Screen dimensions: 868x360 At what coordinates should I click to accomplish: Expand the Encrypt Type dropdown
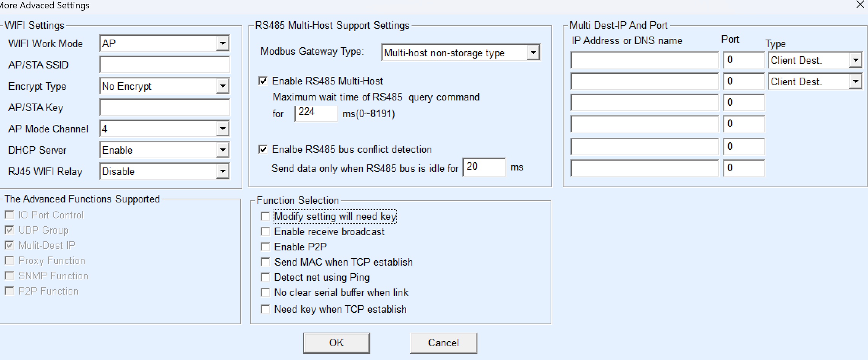(x=223, y=86)
